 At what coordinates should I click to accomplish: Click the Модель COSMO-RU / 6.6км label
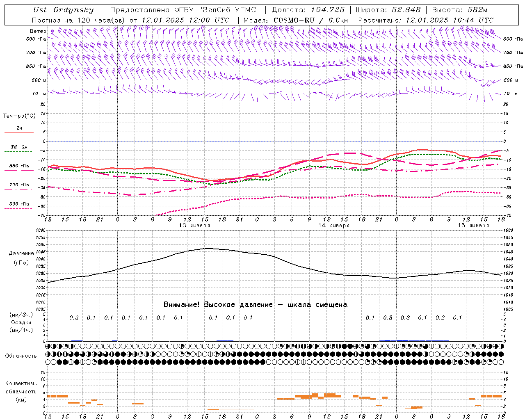(296, 20)
